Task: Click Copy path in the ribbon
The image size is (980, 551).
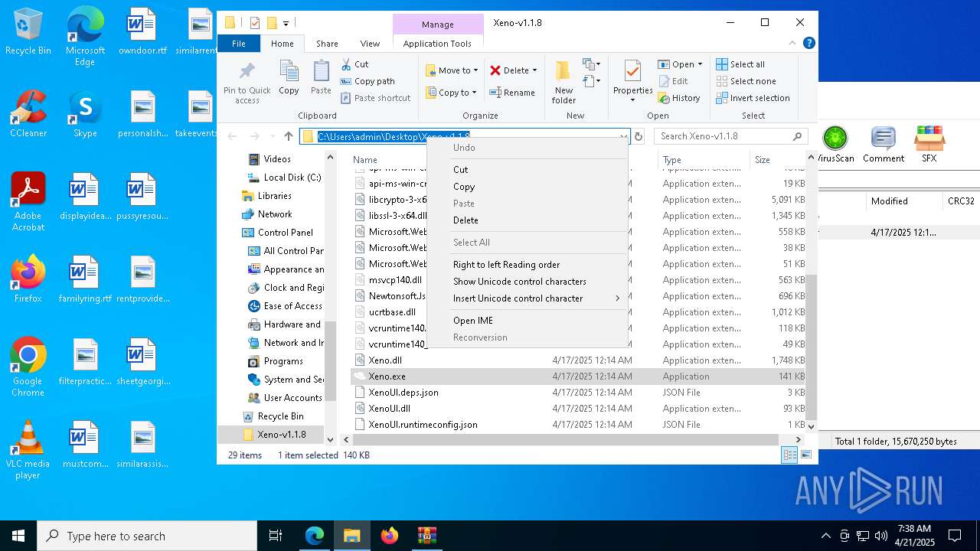Action: (x=367, y=81)
